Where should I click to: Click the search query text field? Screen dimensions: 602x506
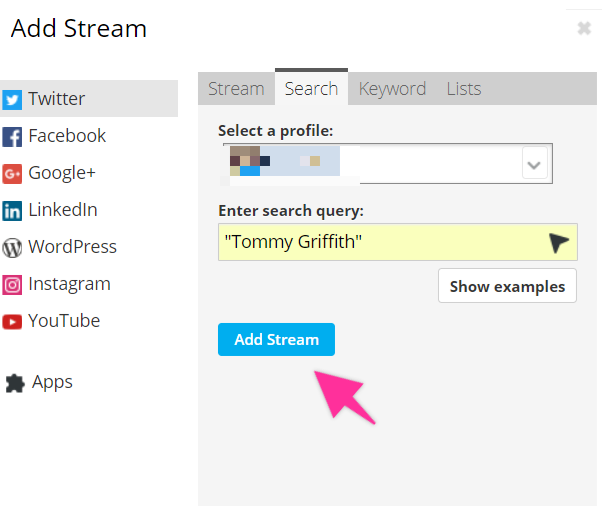(380, 242)
